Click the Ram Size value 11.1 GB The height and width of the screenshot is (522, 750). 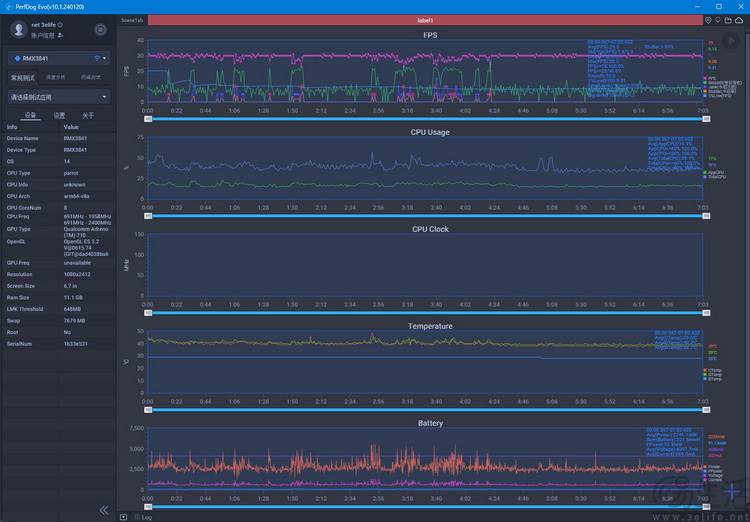[73, 298]
